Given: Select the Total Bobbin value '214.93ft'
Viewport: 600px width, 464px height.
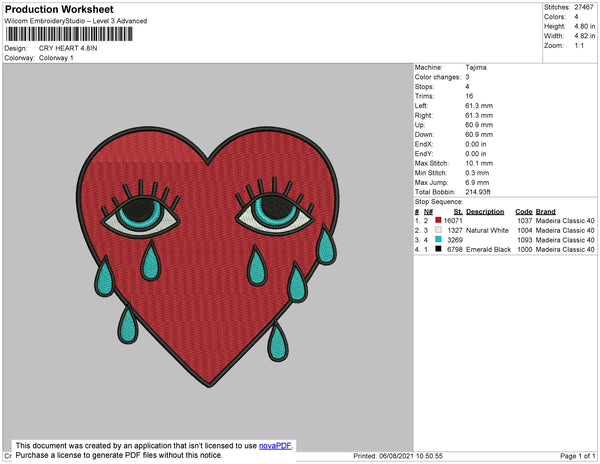Looking at the screenshot, I should 478,192.
